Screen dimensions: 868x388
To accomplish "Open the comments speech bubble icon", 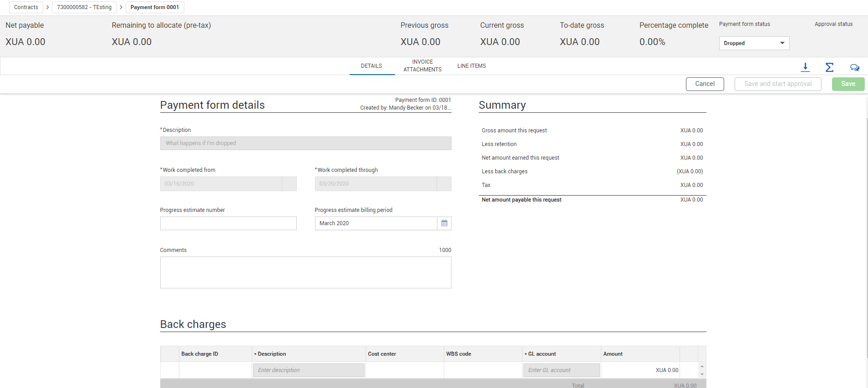I will coord(854,67).
